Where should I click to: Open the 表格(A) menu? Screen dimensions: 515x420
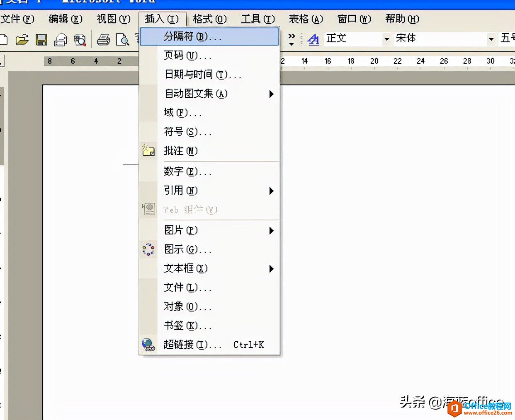click(306, 19)
